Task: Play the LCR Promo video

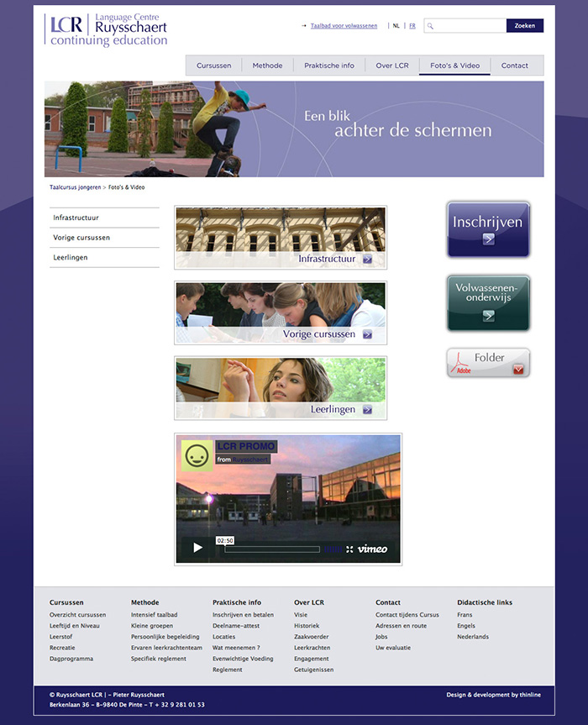Action: (198, 548)
